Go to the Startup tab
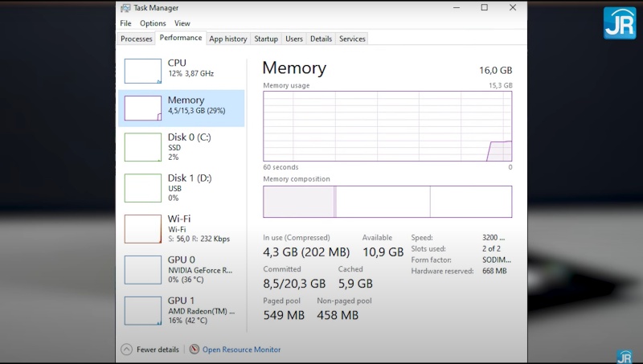The width and height of the screenshot is (643, 364). [x=265, y=39]
